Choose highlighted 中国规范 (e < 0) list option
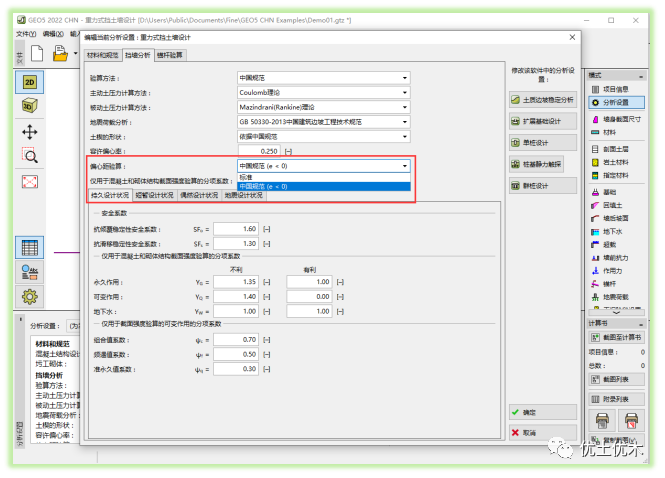The height and width of the screenshot is (478, 665). coord(324,187)
